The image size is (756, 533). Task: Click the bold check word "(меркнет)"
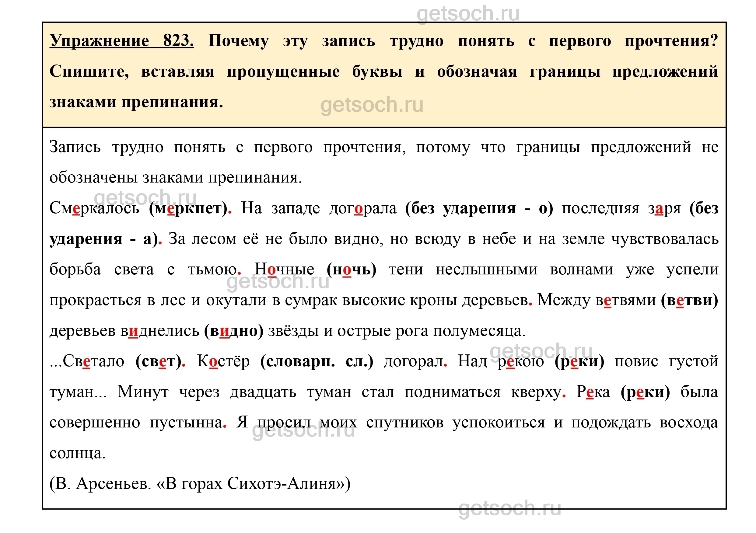click(x=188, y=209)
